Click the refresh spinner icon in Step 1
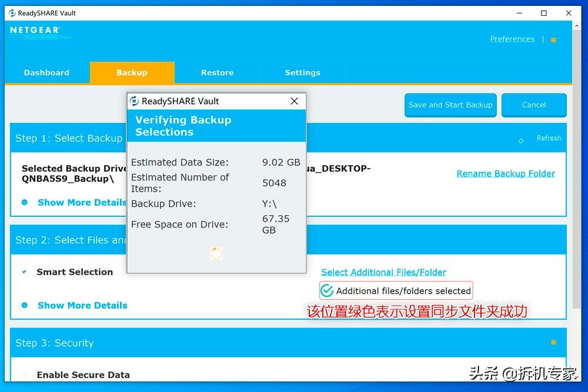 (521, 141)
